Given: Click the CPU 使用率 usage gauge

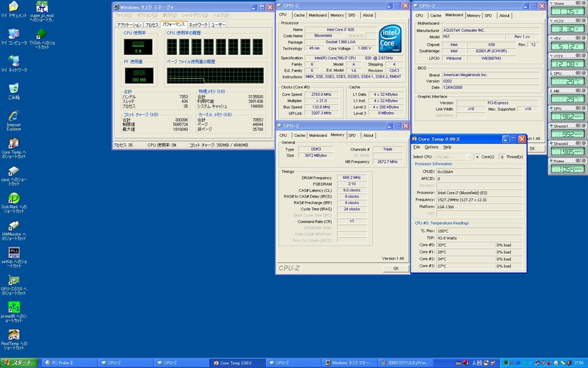Looking at the screenshot, I should point(138,47).
